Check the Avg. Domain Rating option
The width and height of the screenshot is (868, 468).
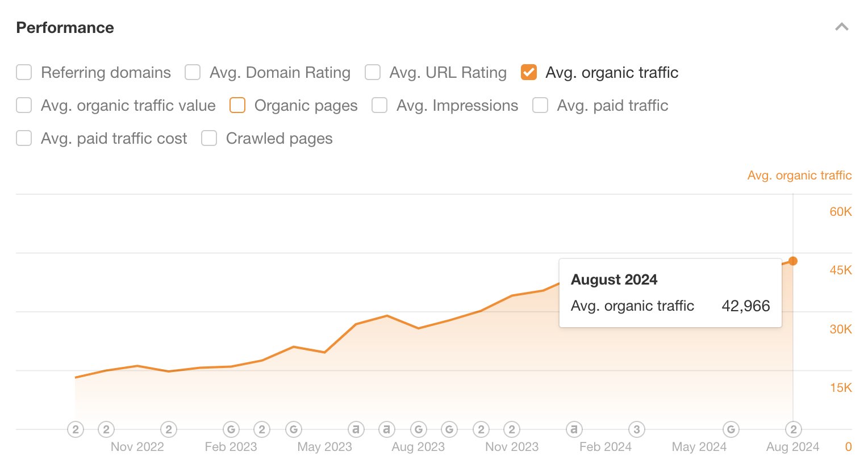(x=193, y=73)
